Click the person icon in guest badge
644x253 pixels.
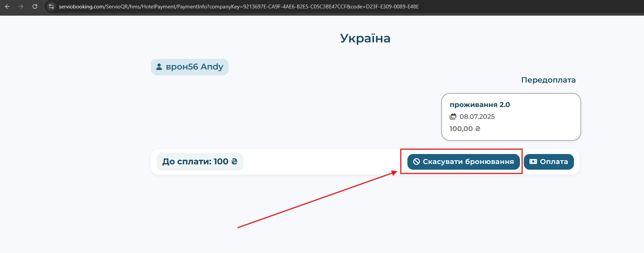pyautogui.click(x=159, y=67)
